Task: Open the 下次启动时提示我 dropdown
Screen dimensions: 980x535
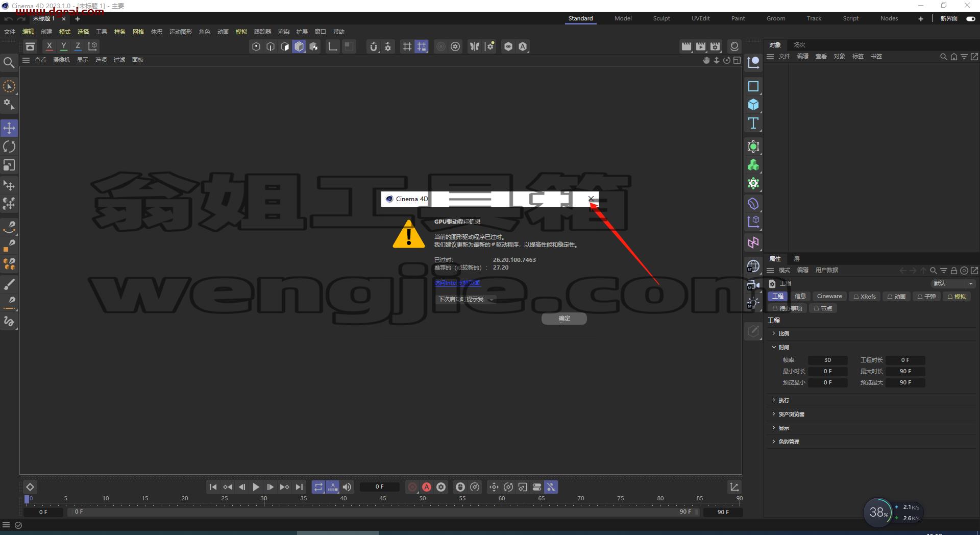Action: point(465,299)
